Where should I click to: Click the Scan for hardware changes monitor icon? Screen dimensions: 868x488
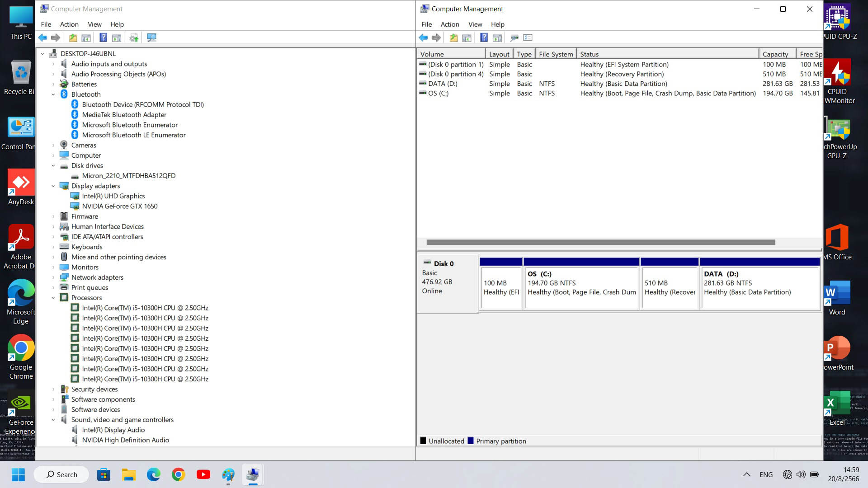[x=151, y=38]
